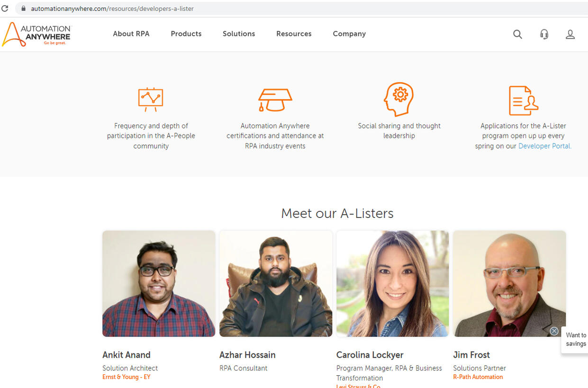588x388 pixels.
Task: Open the Solutions menu
Action: click(239, 34)
